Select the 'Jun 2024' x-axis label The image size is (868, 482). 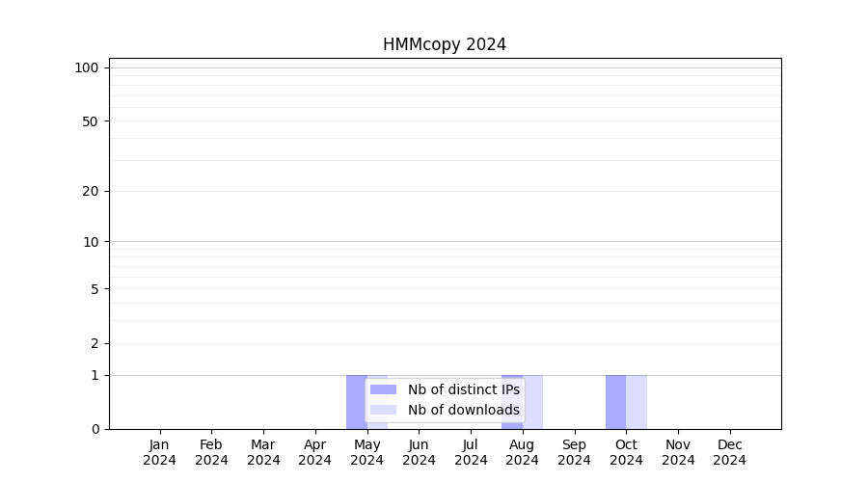coord(419,452)
